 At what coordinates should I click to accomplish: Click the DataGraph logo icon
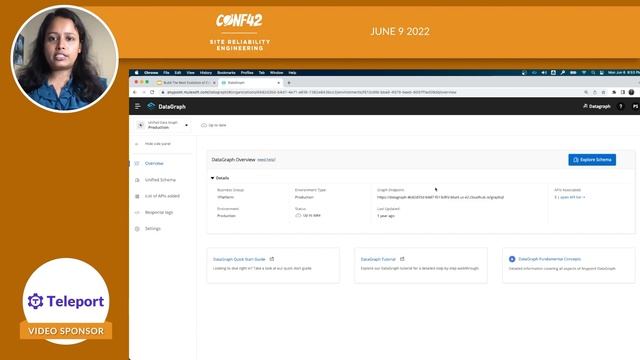151,106
